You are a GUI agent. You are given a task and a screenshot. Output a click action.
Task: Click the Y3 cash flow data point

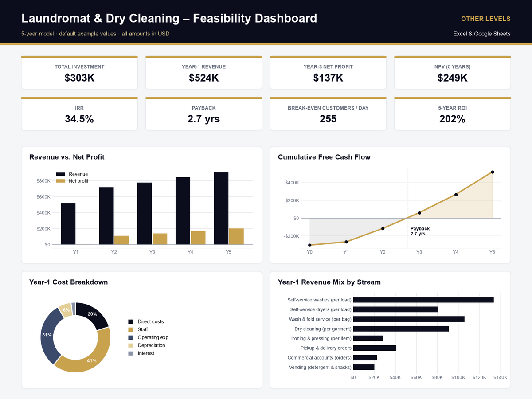tap(419, 213)
